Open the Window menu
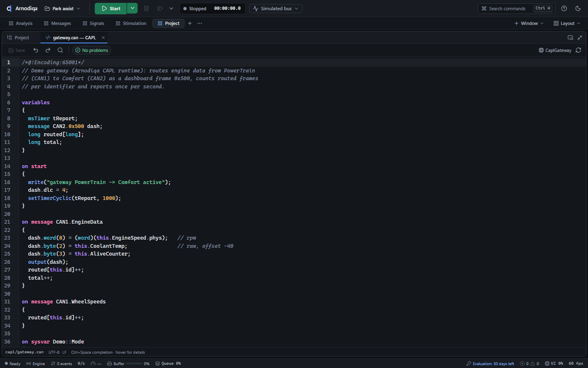588x368 pixels. pyautogui.click(x=529, y=23)
